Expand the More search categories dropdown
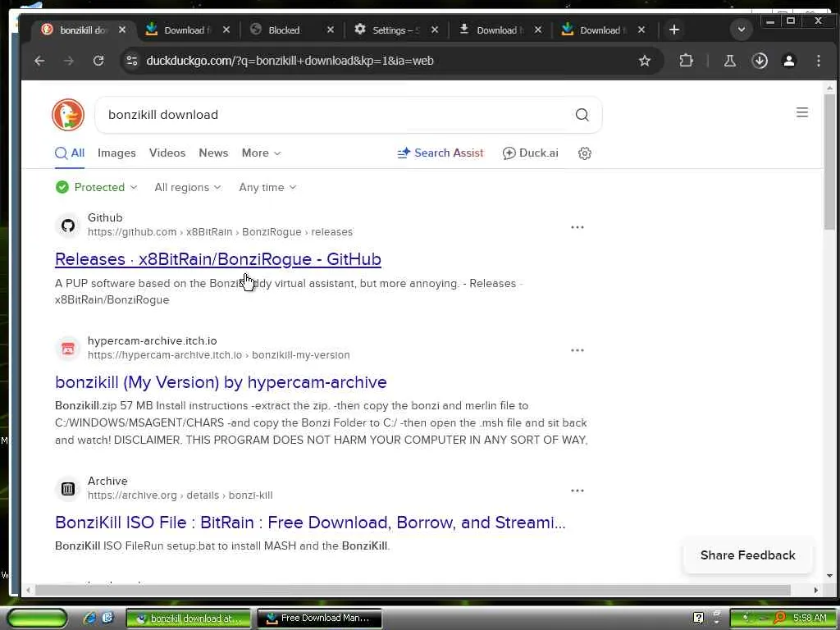Viewport: 840px width, 630px height. coord(261,153)
